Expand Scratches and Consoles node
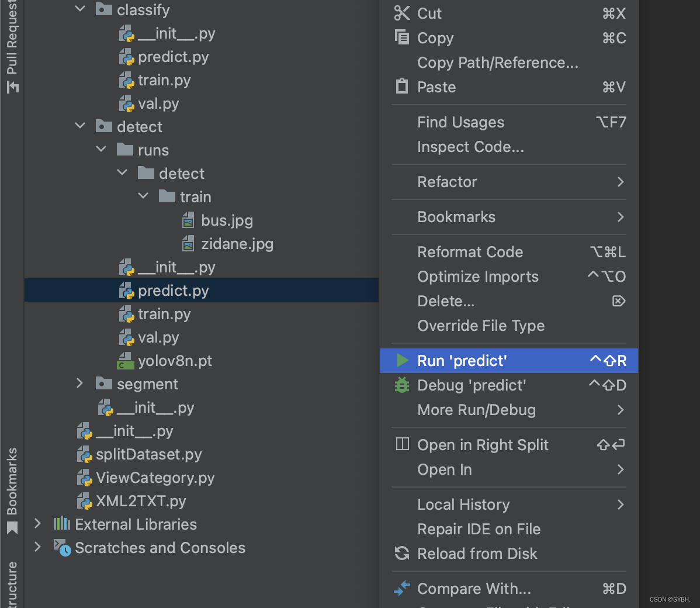The height and width of the screenshot is (608, 700). click(x=38, y=547)
